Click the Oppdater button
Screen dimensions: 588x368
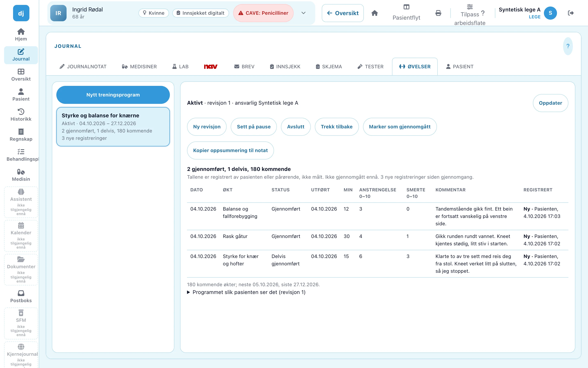coord(550,103)
